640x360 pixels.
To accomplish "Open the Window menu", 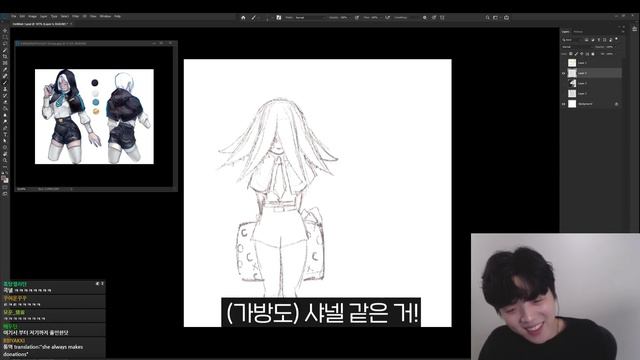I will pos(105,16).
